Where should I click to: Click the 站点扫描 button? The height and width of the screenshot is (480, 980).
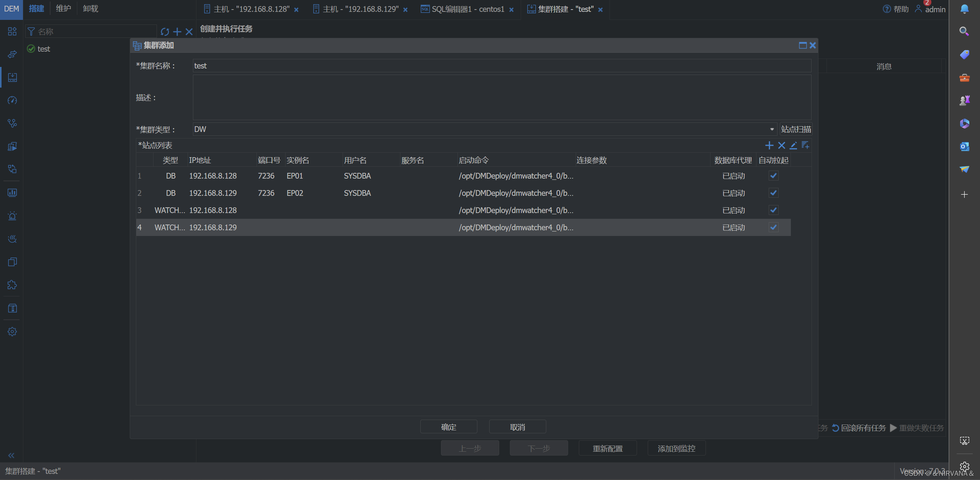click(796, 129)
